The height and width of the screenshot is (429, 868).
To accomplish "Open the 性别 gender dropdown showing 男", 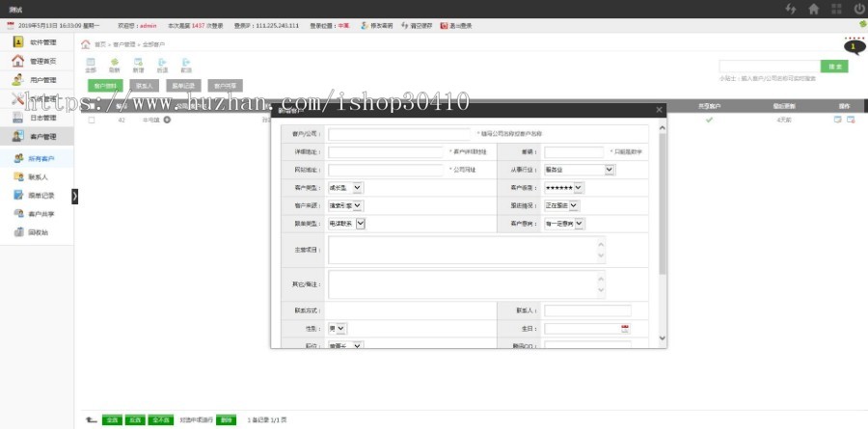I will pos(338,329).
